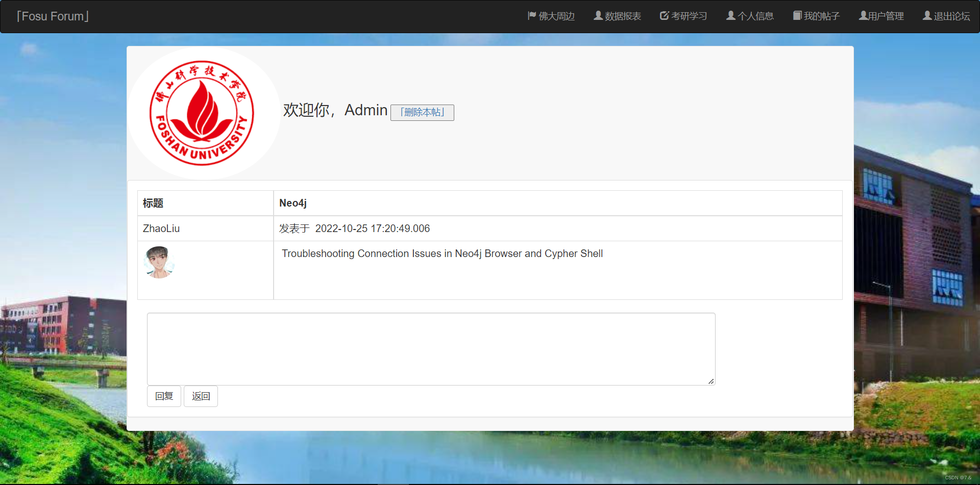Click the author name ZhaoLiu
Image resolution: width=980 pixels, height=485 pixels.
(x=161, y=228)
